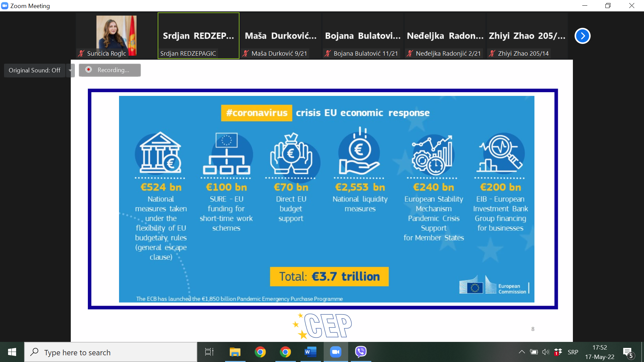Open File Explorer from taskbar
Viewport: 644px width, 362px height.
pos(235,352)
